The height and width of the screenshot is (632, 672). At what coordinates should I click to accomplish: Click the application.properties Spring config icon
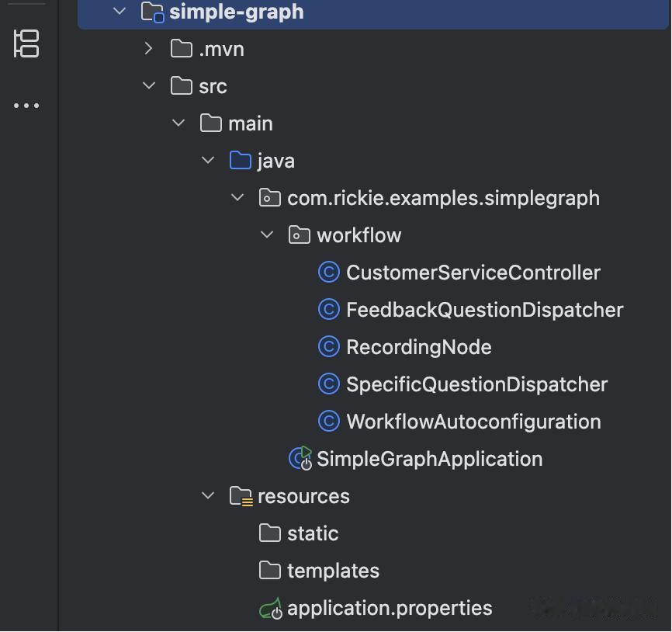point(270,609)
